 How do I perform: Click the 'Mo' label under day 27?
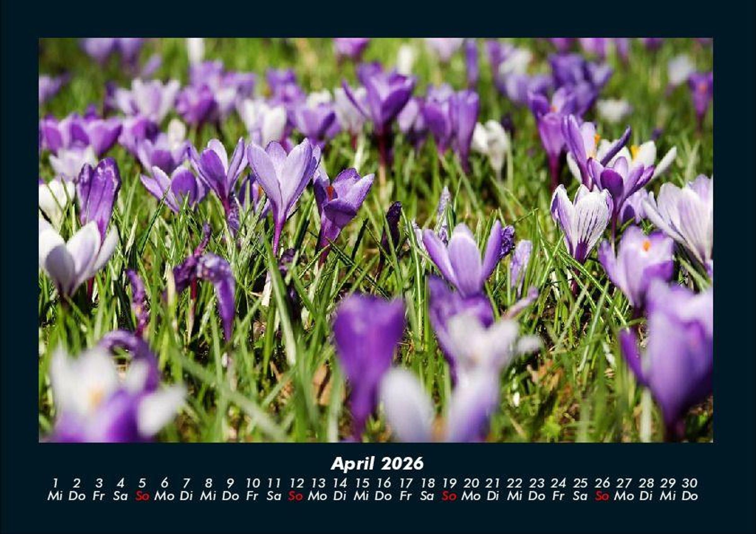tap(624, 496)
